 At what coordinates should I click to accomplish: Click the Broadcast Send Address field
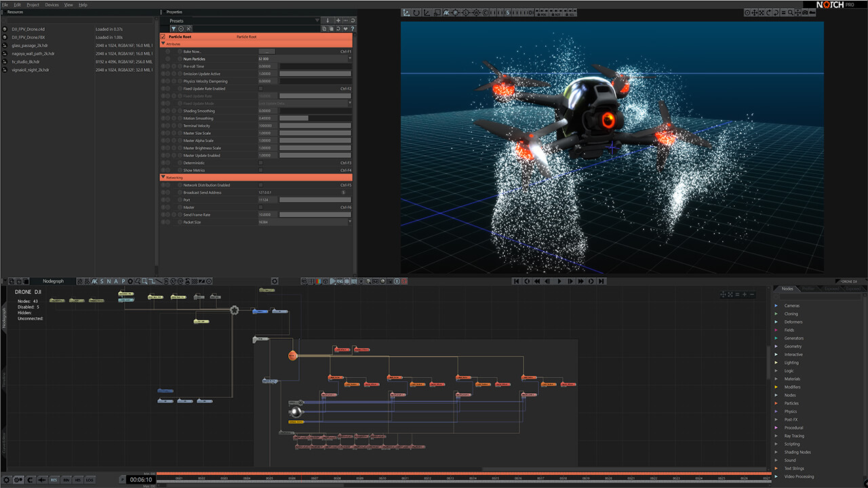click(298, 192)
